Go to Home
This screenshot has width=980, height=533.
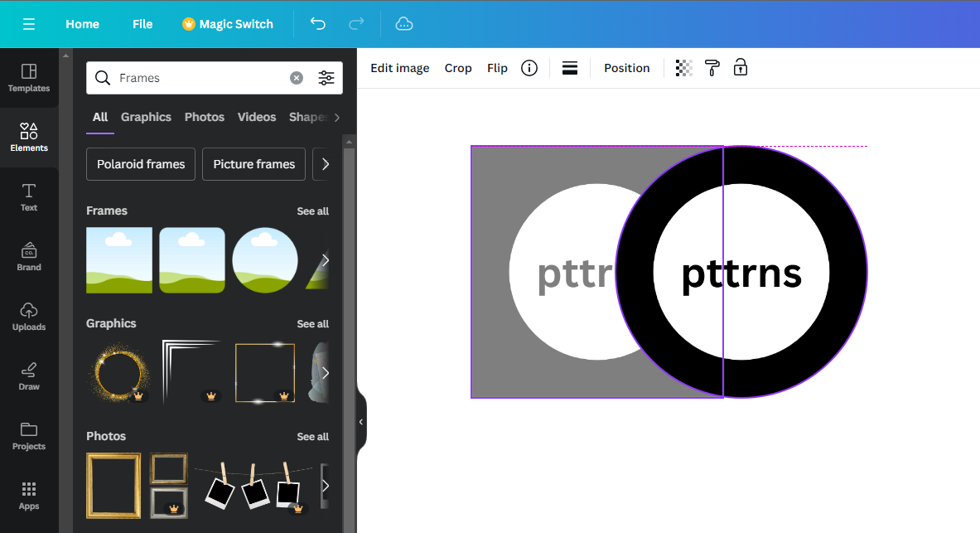[83, 24]
